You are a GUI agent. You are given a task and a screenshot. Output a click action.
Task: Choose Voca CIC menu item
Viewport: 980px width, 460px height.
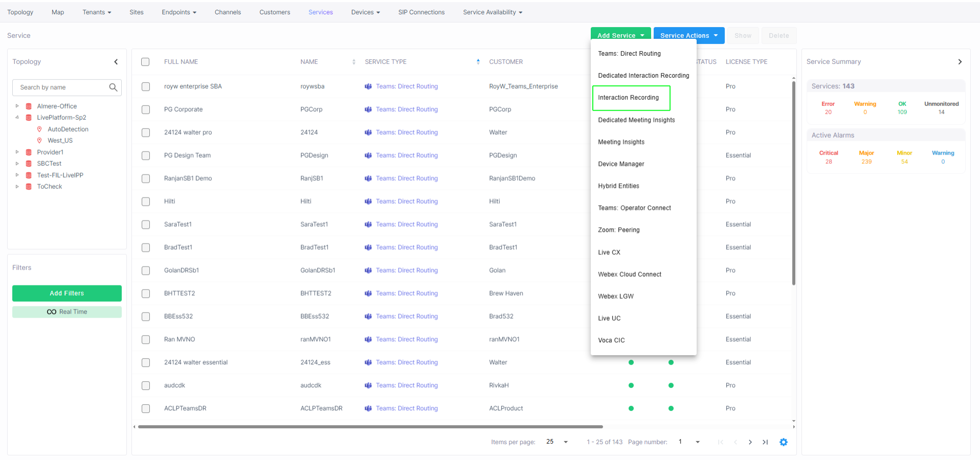pos(611,341)
